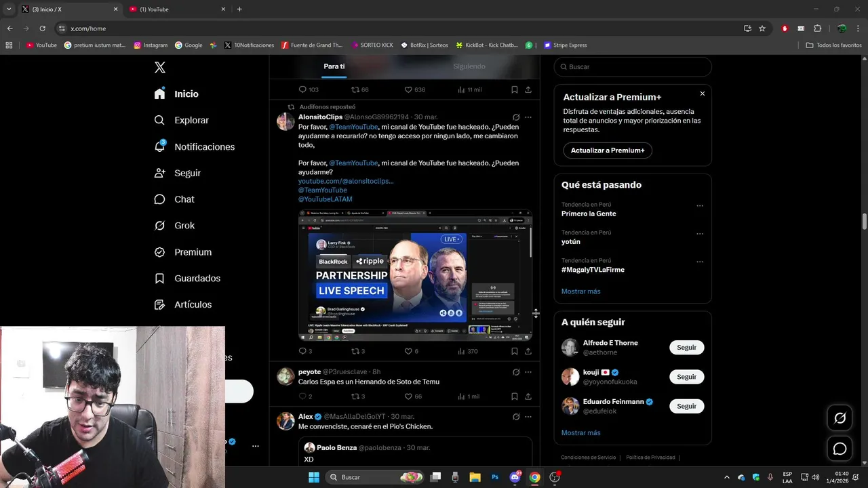Share the AlonsitoClips post
Screen dimensions: 868x488
click(x=528, y=351)
